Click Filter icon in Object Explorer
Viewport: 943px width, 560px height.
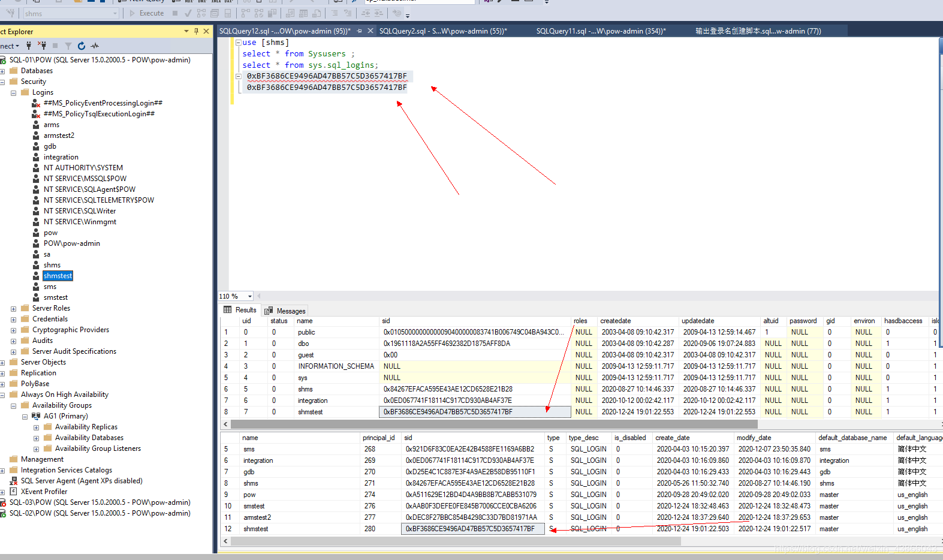(x=68, y=46)
